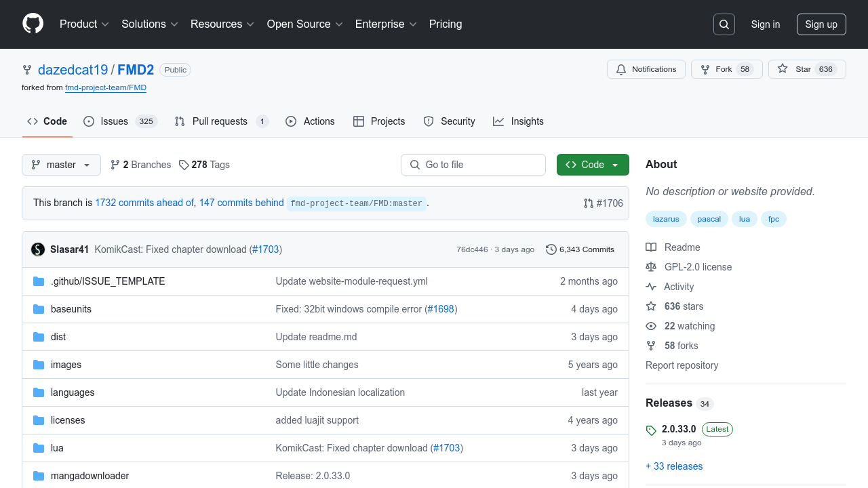Expand the Open Source menu
The height and width of the screenshot is (488, 868).
(x=305, y=24)
